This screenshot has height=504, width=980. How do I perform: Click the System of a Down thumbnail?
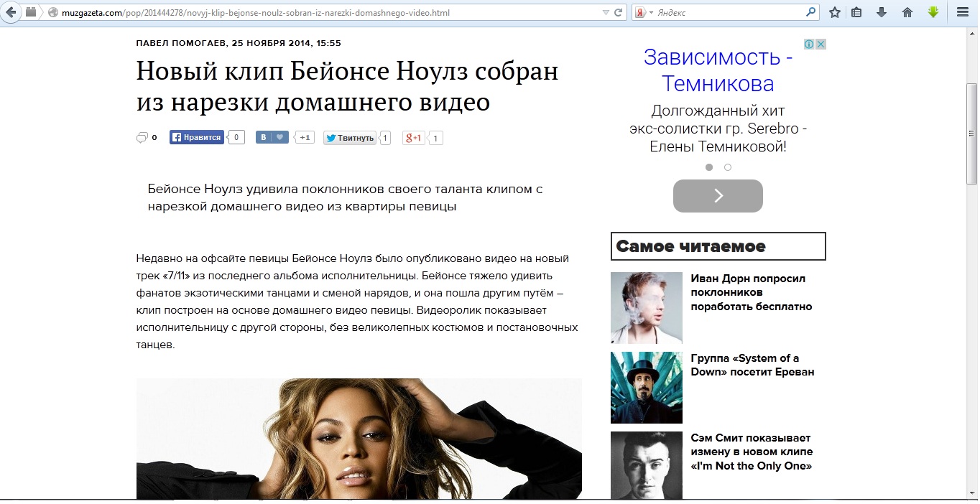[x=647, y=388]
